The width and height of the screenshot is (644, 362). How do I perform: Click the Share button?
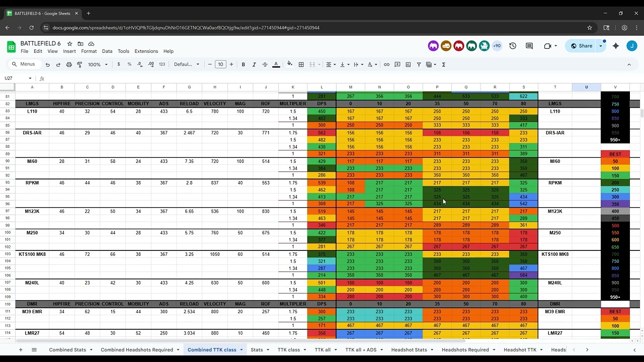coord(581,46)
